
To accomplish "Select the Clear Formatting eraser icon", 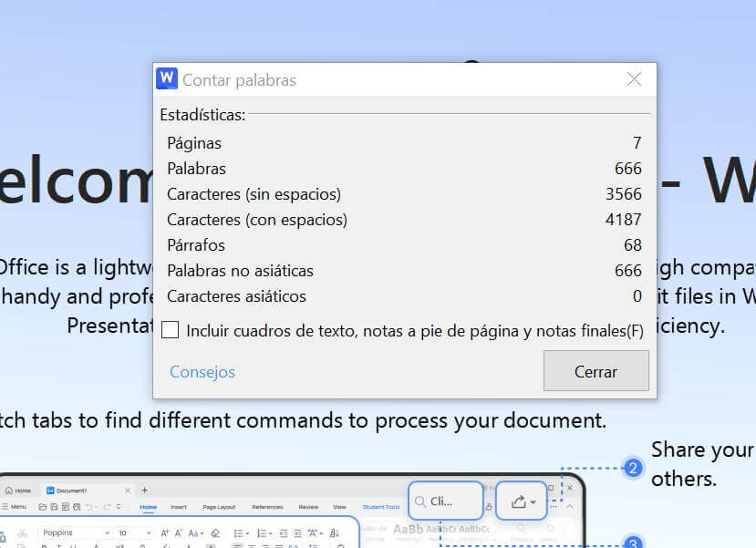I will click(x=214, y=532).
